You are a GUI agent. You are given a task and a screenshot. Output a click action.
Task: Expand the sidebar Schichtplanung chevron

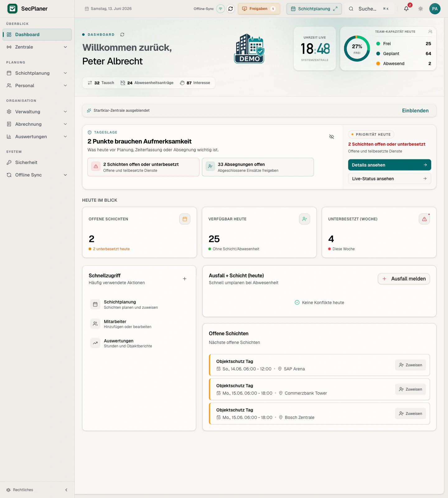65,73
